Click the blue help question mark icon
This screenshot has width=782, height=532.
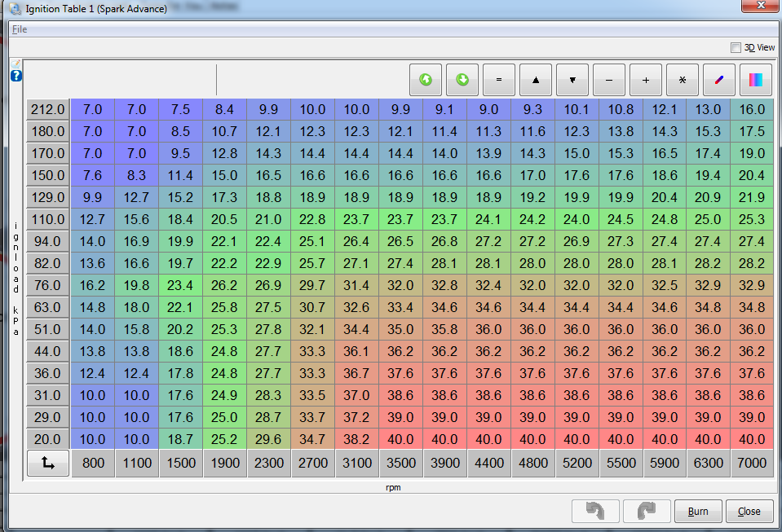[16, 76]
